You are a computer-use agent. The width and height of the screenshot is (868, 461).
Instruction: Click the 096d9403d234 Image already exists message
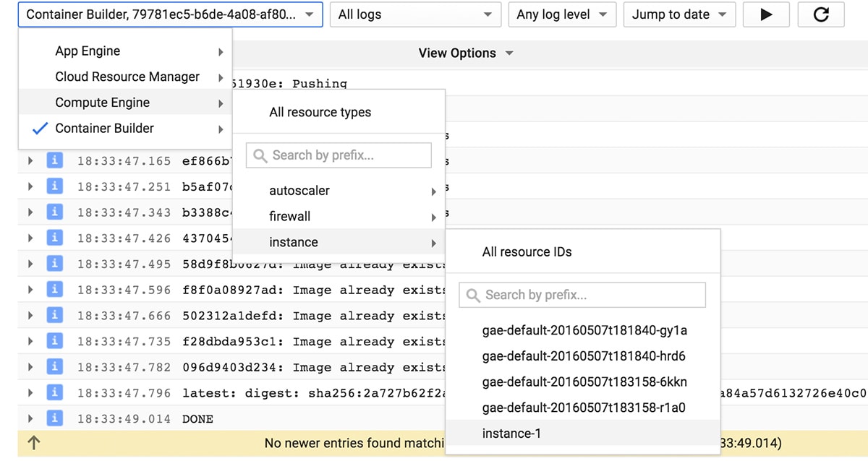tap(313, 367)
